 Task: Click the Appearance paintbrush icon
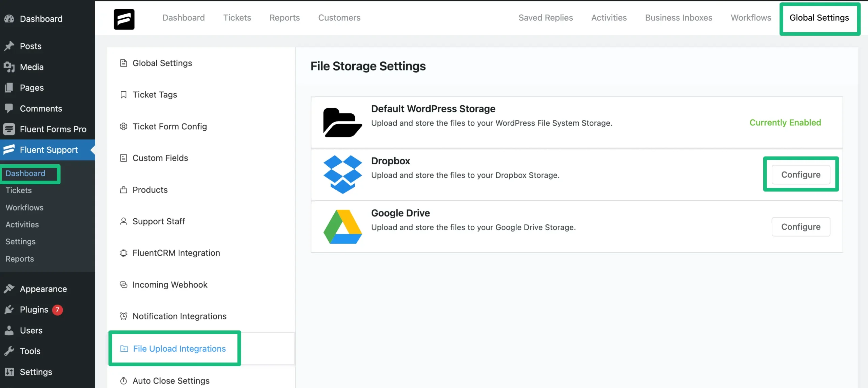(x=9, y=289)
